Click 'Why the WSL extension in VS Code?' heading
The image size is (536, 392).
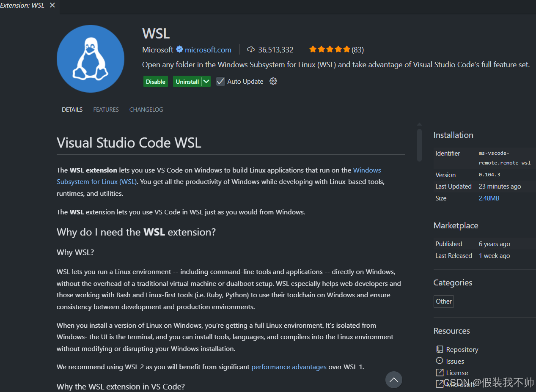click(121, 386)
